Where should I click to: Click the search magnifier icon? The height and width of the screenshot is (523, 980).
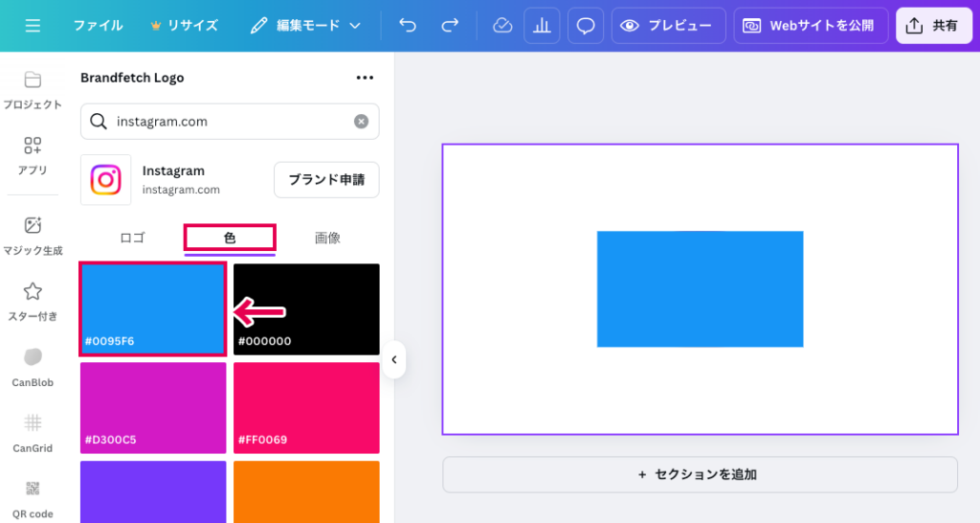click(99, 122)
